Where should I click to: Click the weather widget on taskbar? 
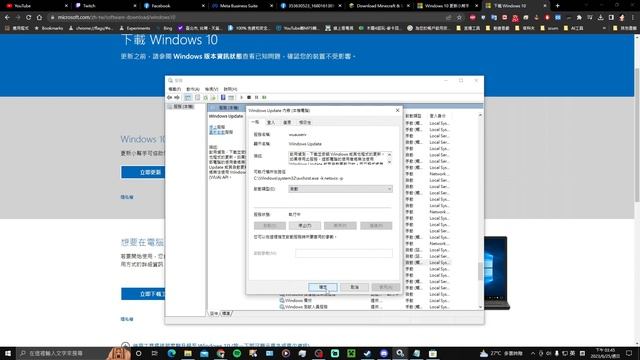[501, 353]
